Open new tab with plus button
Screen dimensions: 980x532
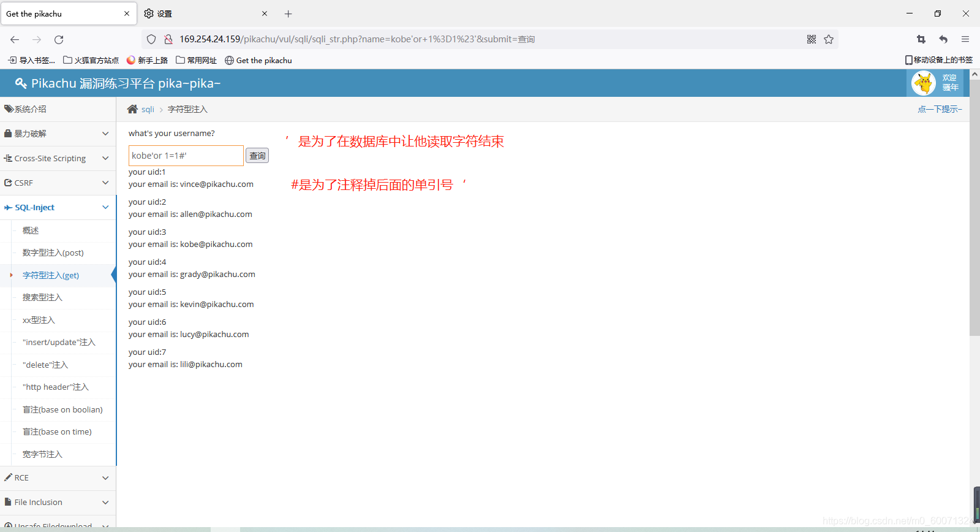(288, 13)
